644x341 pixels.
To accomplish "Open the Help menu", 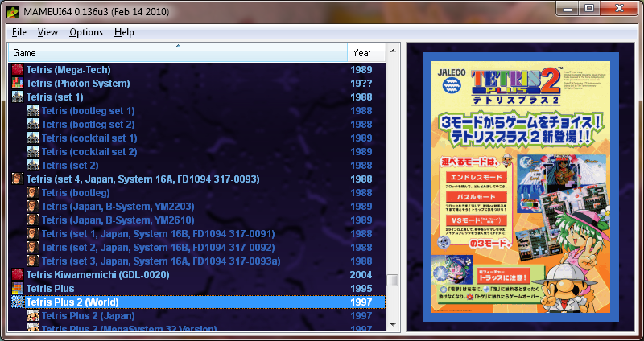I will (124, 32).
